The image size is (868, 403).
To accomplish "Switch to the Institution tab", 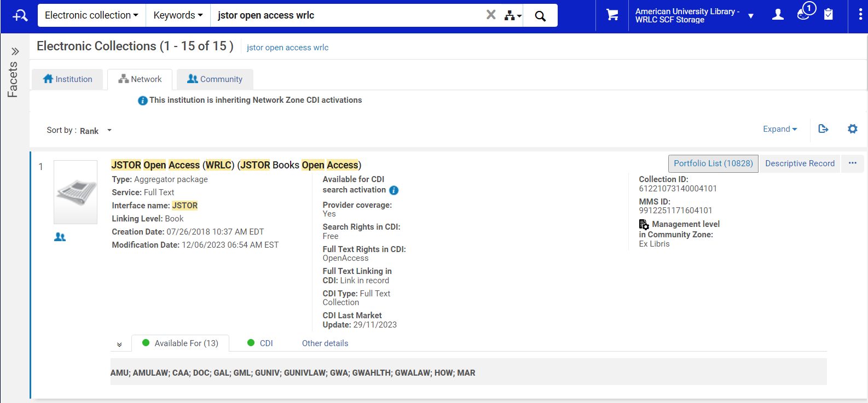I will 67,79.
